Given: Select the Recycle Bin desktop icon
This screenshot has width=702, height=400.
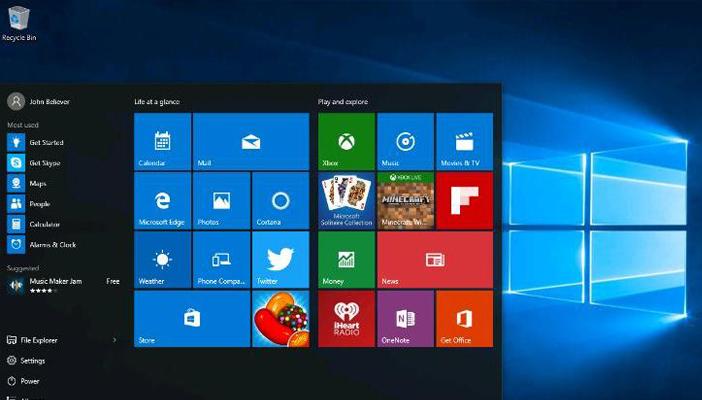Looking at the screenshot, I should pos(18,20).
